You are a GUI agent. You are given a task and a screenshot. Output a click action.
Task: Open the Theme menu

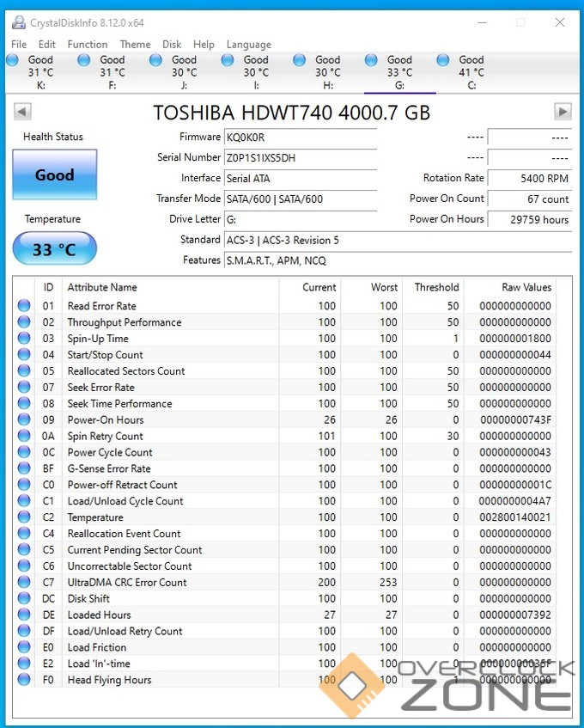(135, 45)
